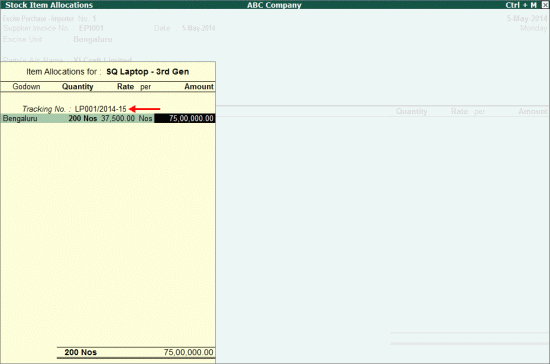Click the Amount column header in allocations panel
The image size is (550, 364).
click(199, 87)
